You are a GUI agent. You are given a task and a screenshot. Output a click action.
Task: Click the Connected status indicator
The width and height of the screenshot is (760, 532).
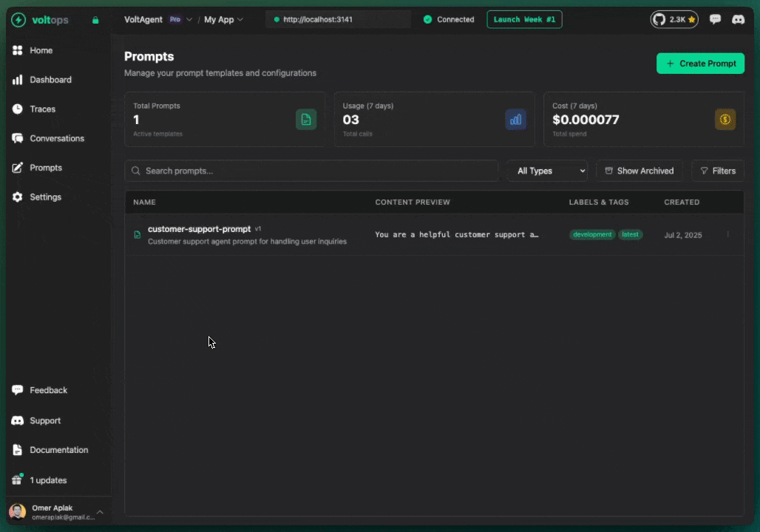(x=449, y=20)
